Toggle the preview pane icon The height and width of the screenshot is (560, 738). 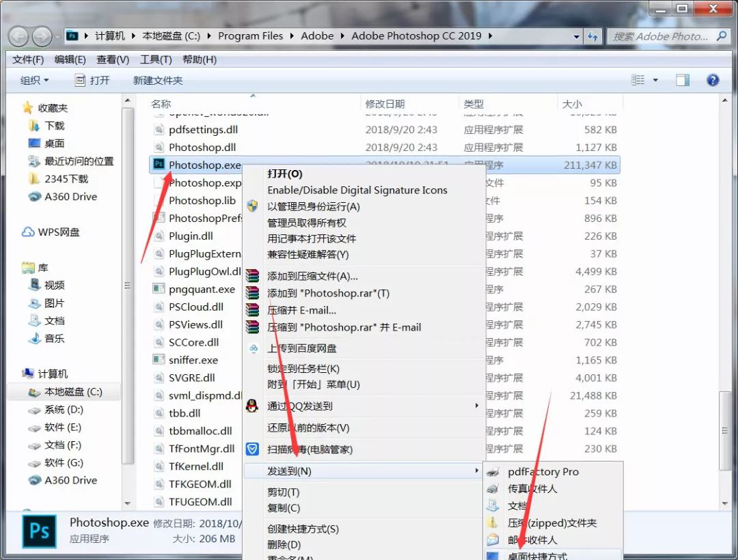683,81
